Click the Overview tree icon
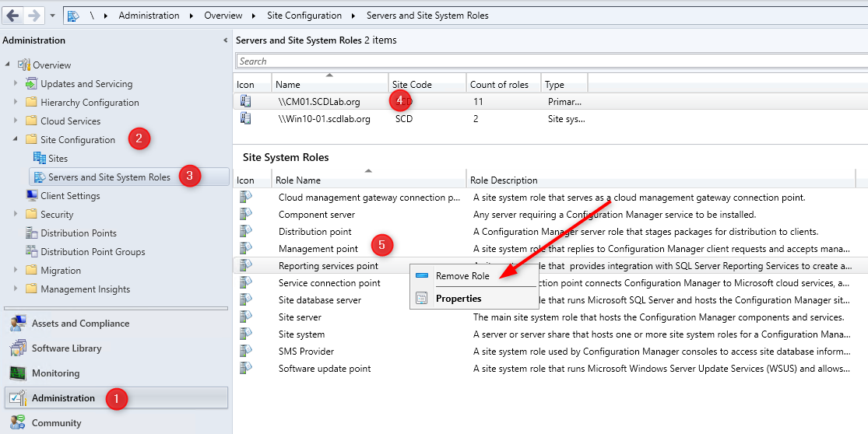The width and height of the screenshot is (868, 434). (24, 65)
